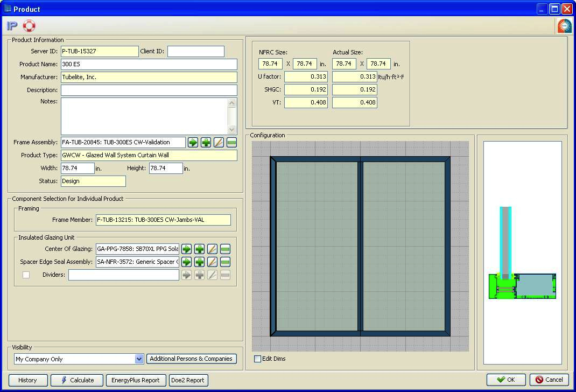
Task: Open the EnergyPlus Report
Action: pyautogui.click(x=136, y=380)
